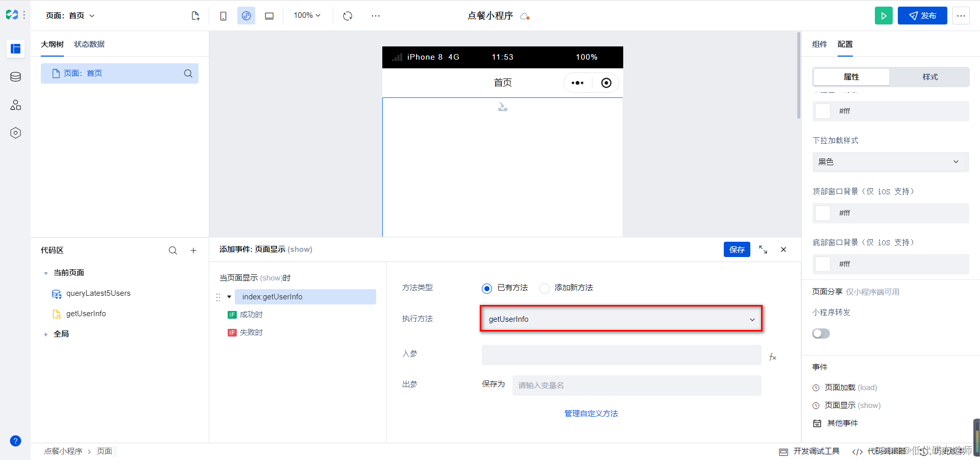Screen dimensions: 980x460
Task: Open the hexagon settings sidebar icon
Action: [15, 133]
